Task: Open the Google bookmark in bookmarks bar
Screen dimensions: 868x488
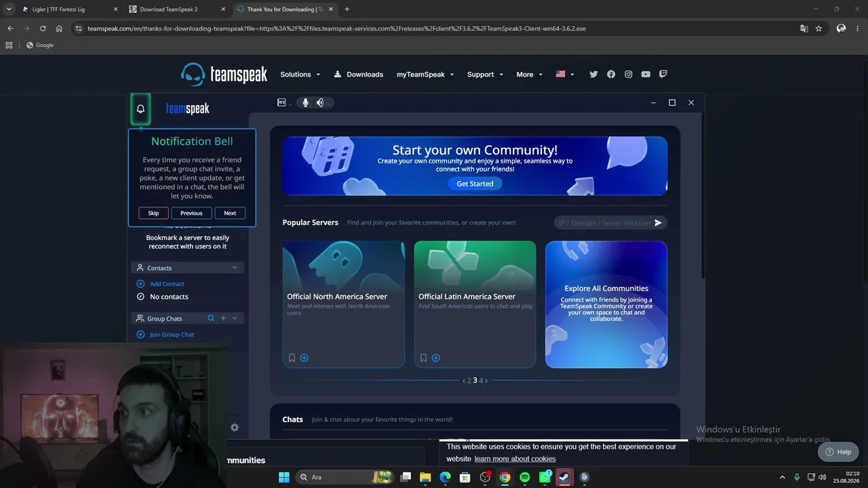Action: 39,45
